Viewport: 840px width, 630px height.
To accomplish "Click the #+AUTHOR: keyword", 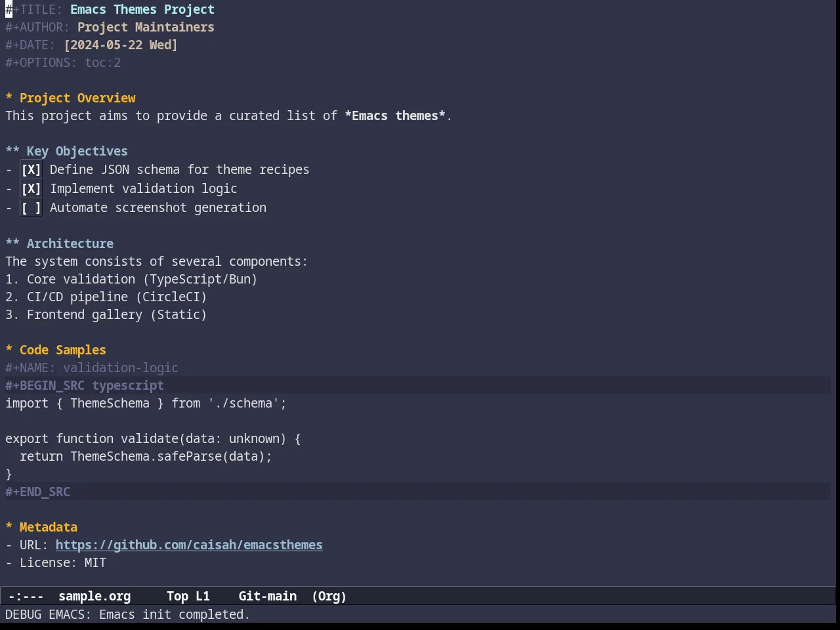I will click(x=37, y=27).
